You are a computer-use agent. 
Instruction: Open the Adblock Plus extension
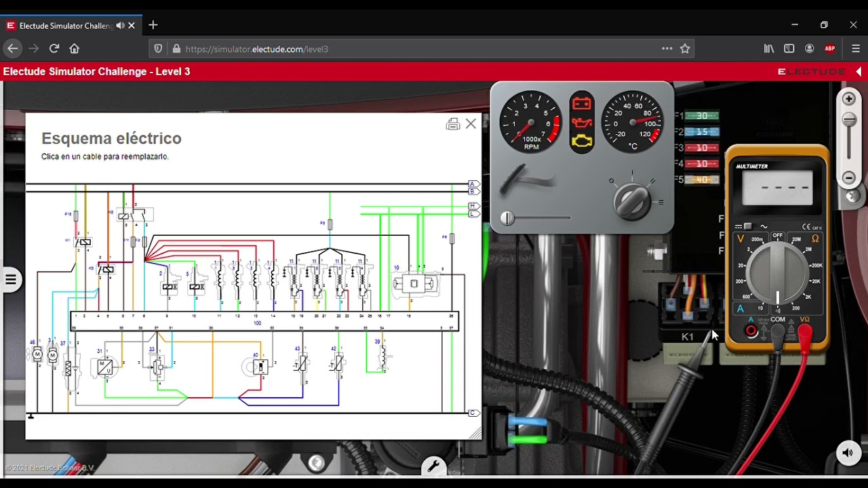click(x=830, y=49)
